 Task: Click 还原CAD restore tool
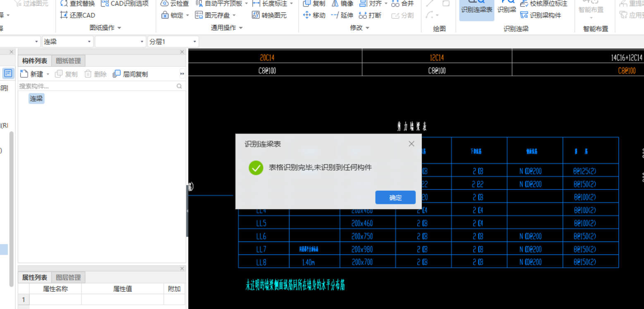click(x=77, y=15)
